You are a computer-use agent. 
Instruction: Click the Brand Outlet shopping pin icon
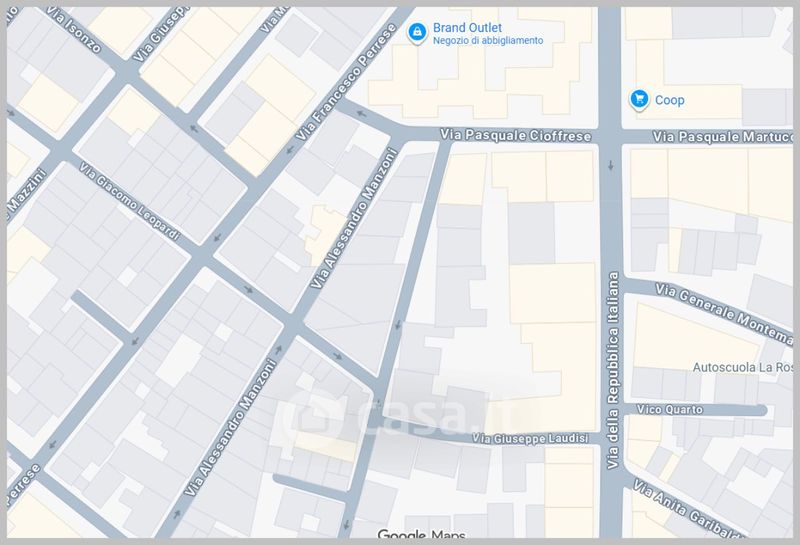tap(416, 32)
